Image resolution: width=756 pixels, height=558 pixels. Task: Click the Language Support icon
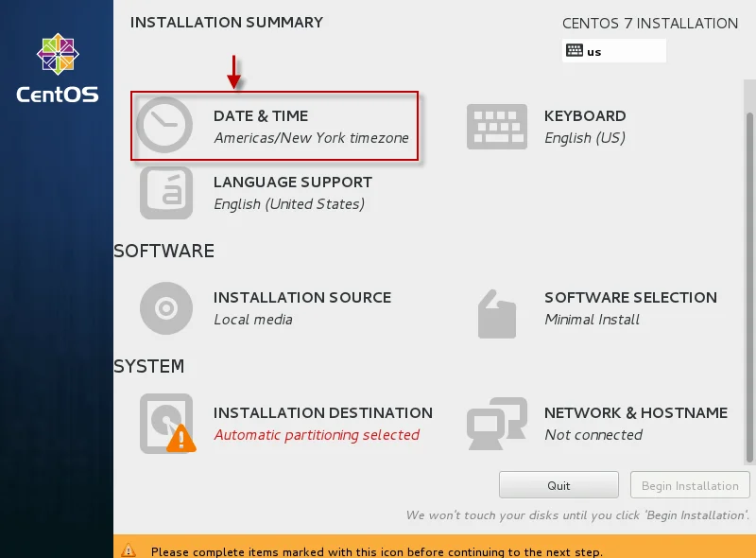pos(166,193)
